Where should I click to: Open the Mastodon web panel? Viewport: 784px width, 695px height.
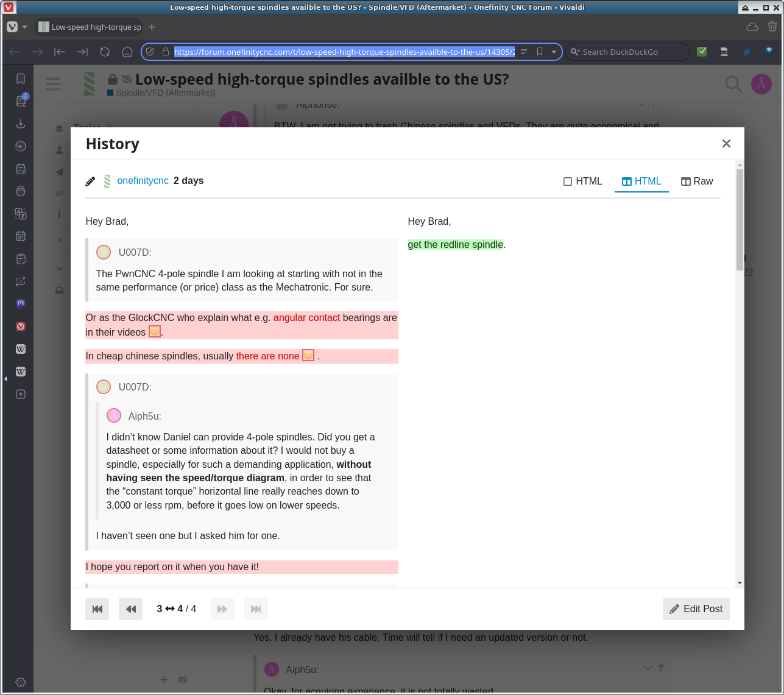pyautogui.click(x=21, y=303)
